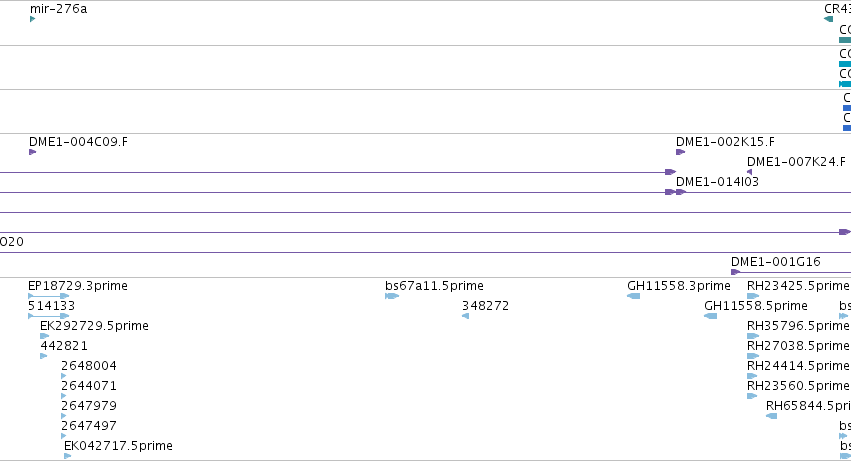Click the EP18729.3prime EST glyph

[x=49, y=296]
